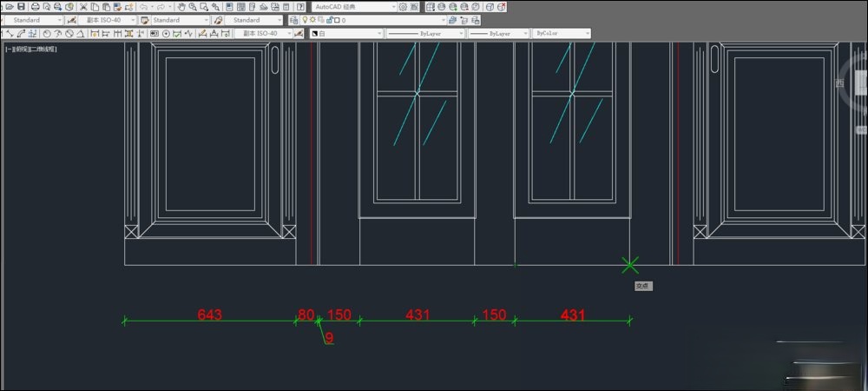Open the 副本 ISO-40 dropdown in the dimension toolbar
This screenshot has height=391, width=868.
pyautogui.click(x=264, y=33)
